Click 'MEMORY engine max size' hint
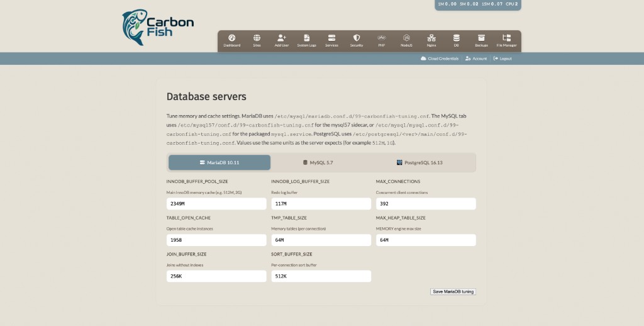The width and height of the screenshot is (644, 326). (398, 228)
